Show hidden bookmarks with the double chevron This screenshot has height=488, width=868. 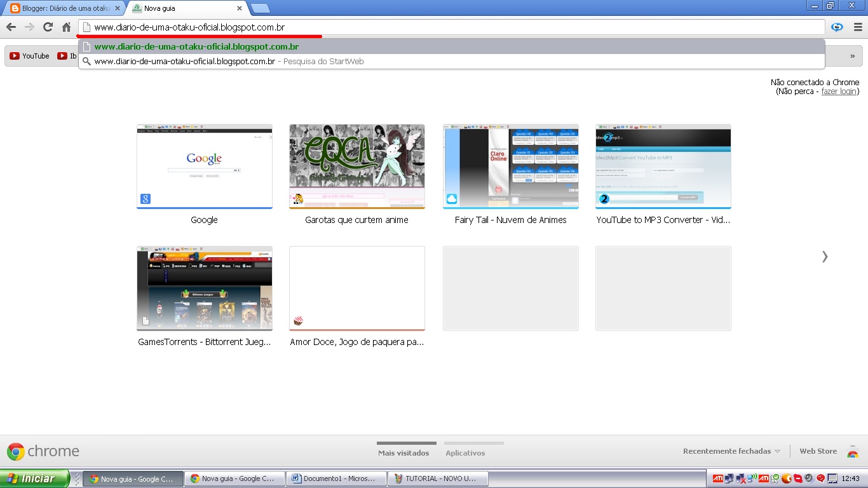click(853, 56)
